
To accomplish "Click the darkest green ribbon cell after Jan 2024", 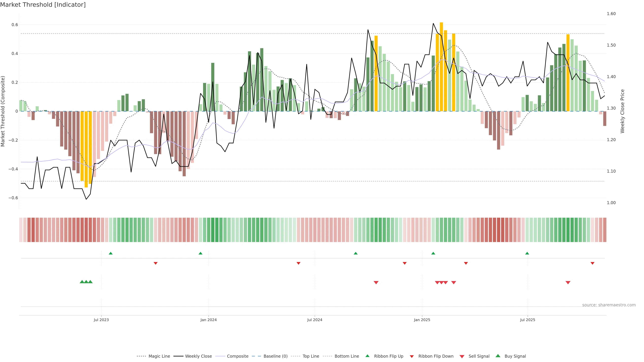I will pos(213,230).
